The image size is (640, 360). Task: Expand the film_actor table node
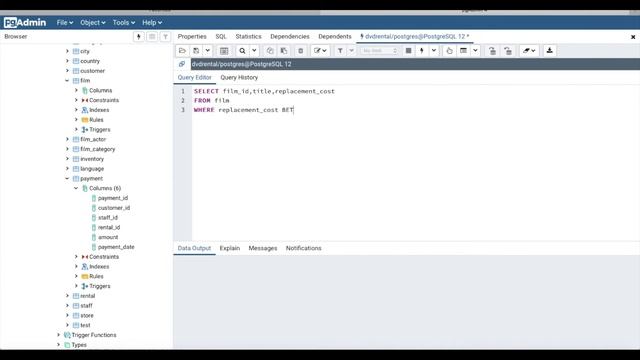[x=67, y=139]
